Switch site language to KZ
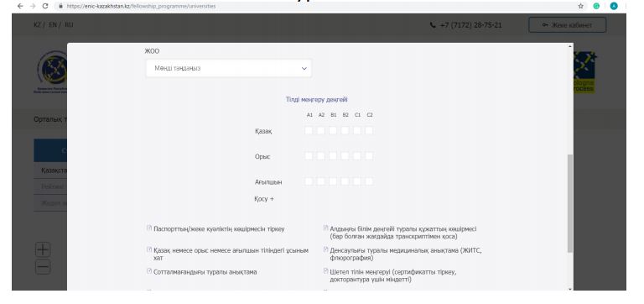Image resolution: width=644 pixels, height=304 pixels. tap(37, 24)
